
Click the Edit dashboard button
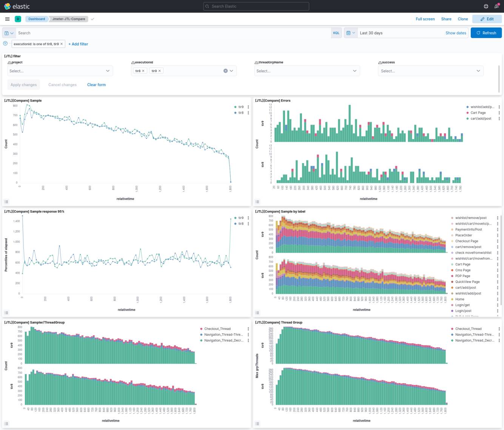pyautogui.click(x=487, y=19)
